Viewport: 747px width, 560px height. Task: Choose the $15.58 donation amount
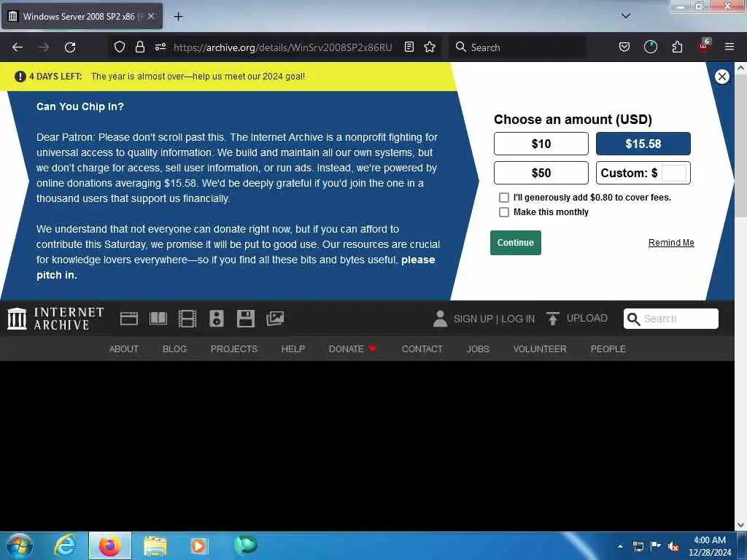click(643, 144)
